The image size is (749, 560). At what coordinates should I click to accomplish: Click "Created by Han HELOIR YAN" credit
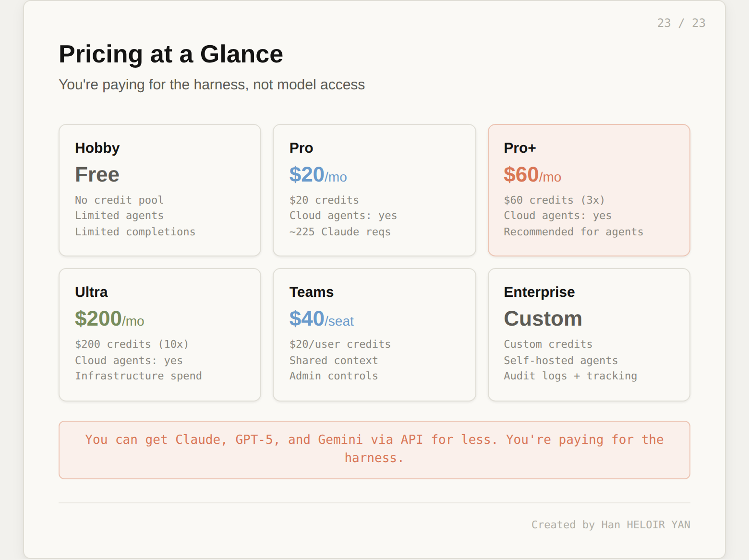(610, 524)
